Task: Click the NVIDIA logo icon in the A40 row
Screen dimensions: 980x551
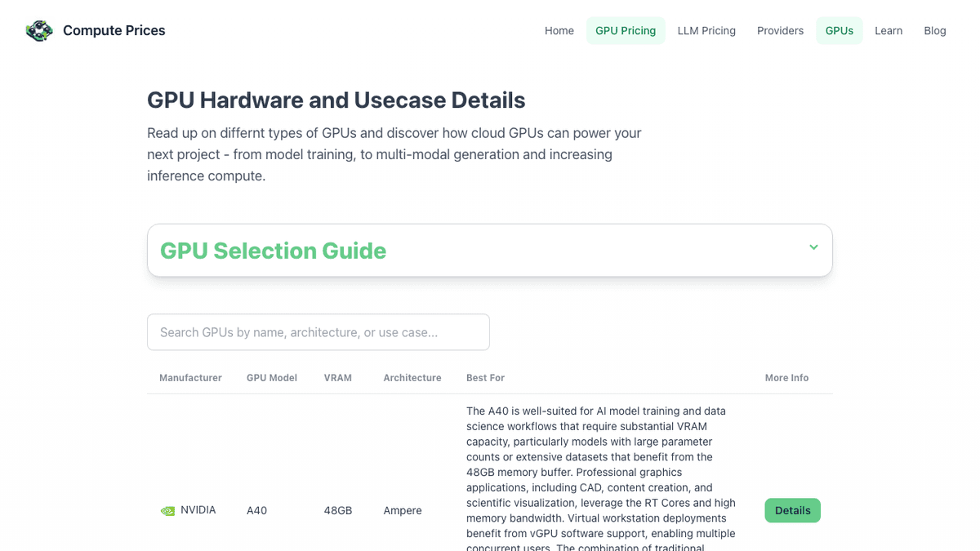Action: 167,511
